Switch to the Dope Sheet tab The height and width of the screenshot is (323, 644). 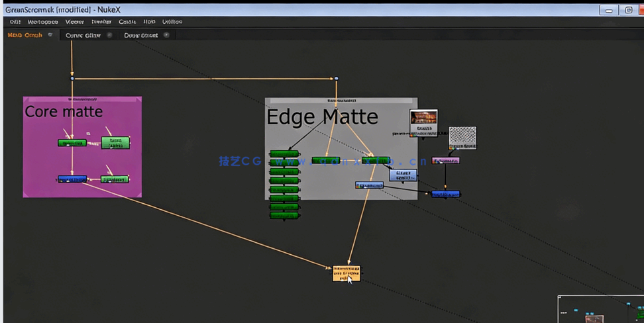[x=140, y=35]
